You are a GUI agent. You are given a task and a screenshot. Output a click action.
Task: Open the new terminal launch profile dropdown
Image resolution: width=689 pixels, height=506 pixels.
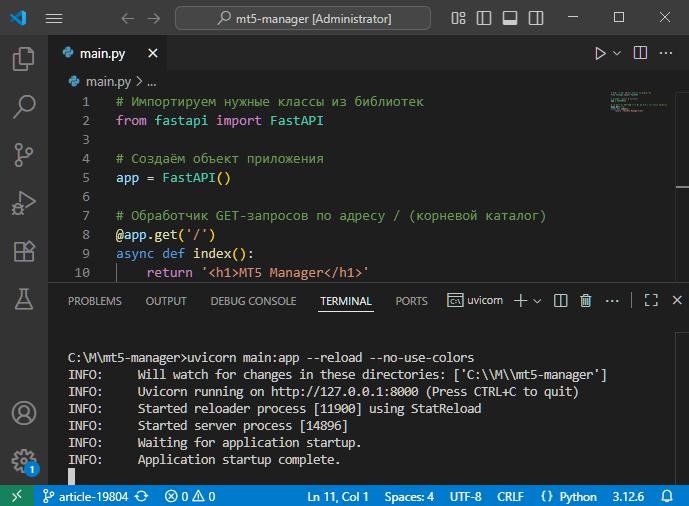click(537, 300)
